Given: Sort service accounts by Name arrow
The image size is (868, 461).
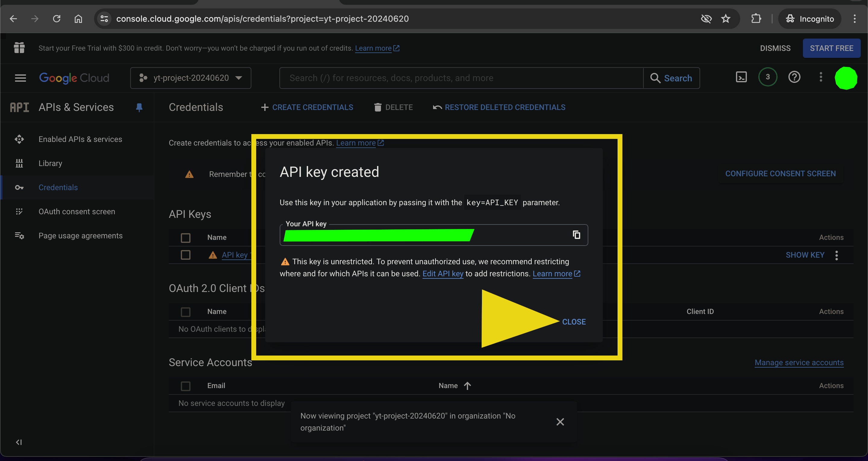Looking at the screenshot, I should (467, 385).
